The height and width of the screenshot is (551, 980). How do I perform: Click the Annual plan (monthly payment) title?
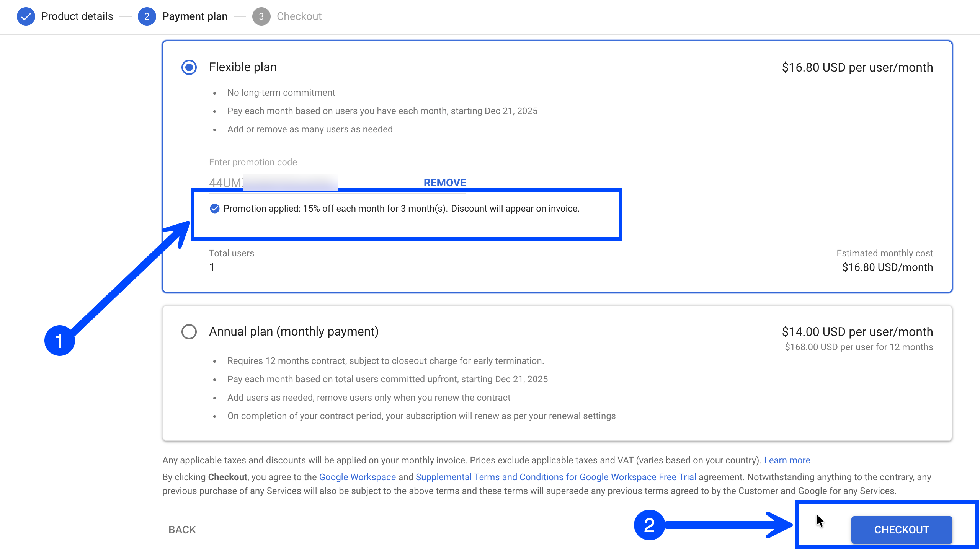tap(294, 331)
